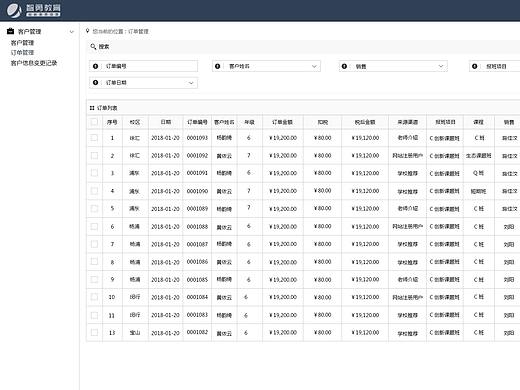Click the info icon in the 报名项目 field
Viewport: 520px width, 390px height.
click(475, 66)
